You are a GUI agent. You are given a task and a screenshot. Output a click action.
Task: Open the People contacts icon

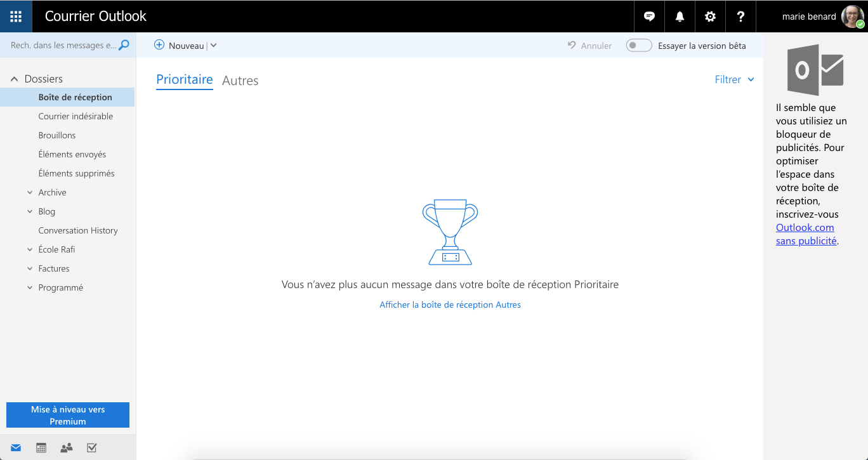(66, 448)
